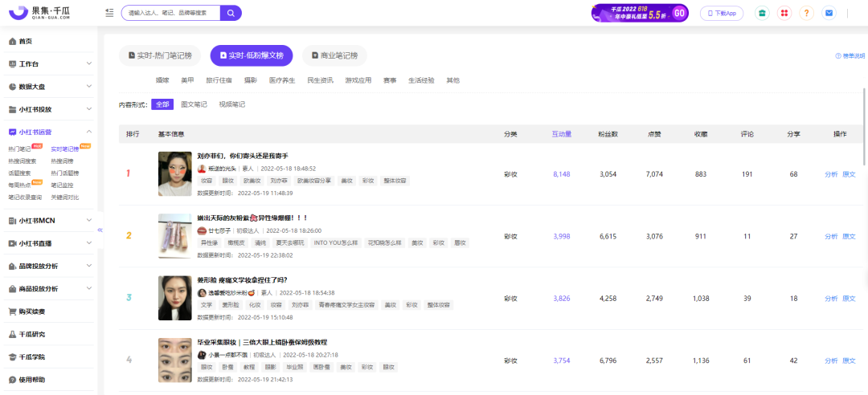
Task: Click the 下载App button
Action: pyautogui.click(x=721, y=13)
